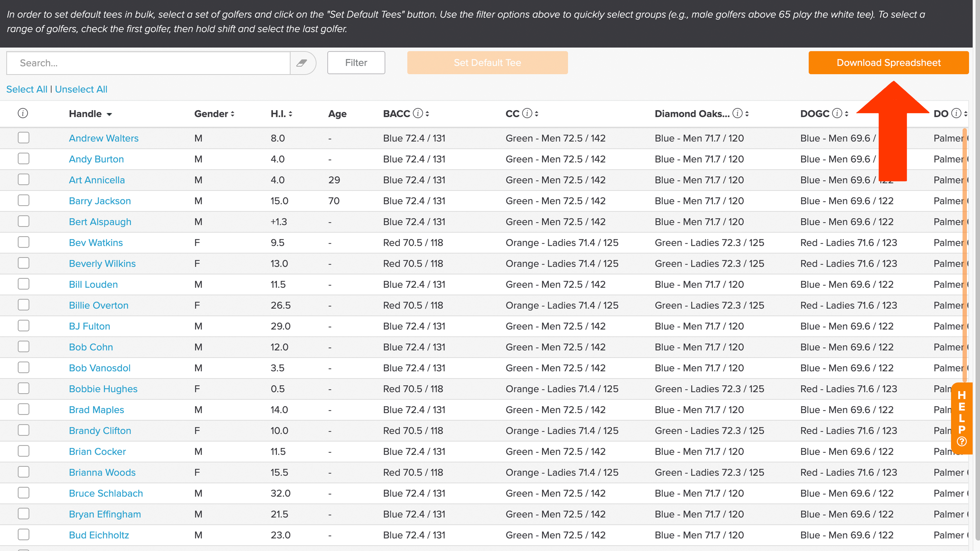Image resolution: width=980 pixels, height=551 pixels.
Task: Open Bruce Schlabach golfer profile
Action: (x=106, y=493)
